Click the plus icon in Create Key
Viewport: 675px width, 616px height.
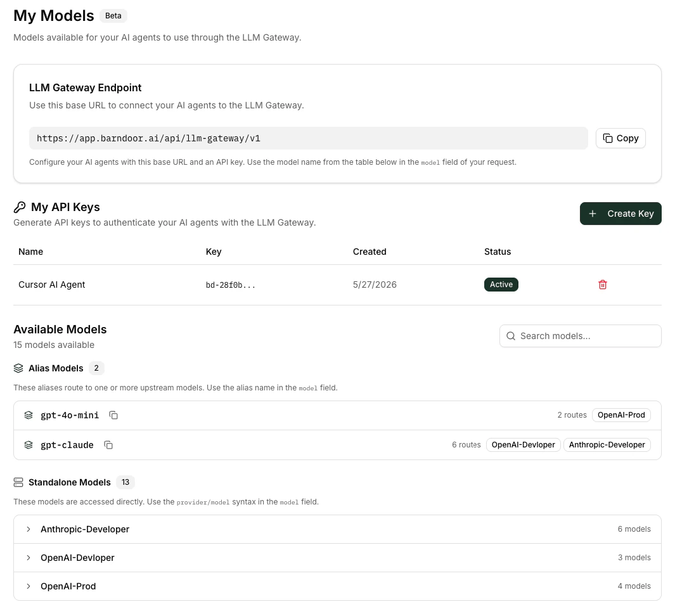pos(593,214)
